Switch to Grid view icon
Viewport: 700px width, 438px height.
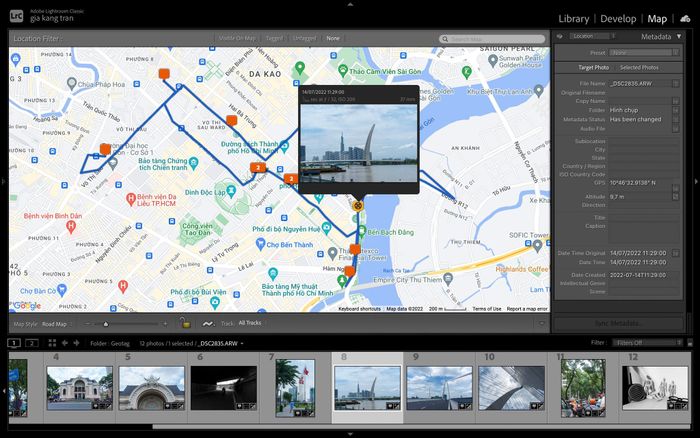(52, 343)
